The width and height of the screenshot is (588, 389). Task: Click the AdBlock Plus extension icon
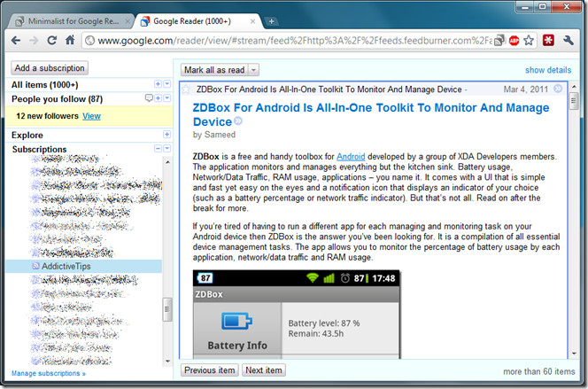coord(514,41)
